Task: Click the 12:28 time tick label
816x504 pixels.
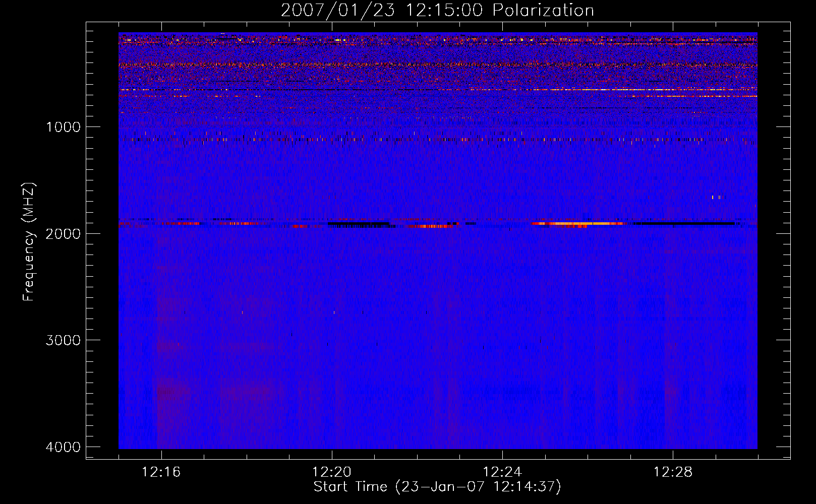Action: [x=673, y=472]
